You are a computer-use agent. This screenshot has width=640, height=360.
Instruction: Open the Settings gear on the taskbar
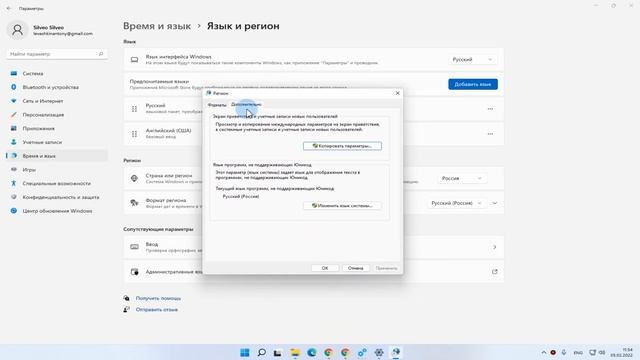point(379,353)
